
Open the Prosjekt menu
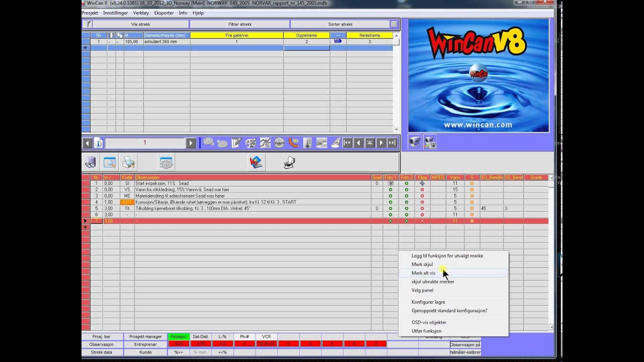pos(90,13)
